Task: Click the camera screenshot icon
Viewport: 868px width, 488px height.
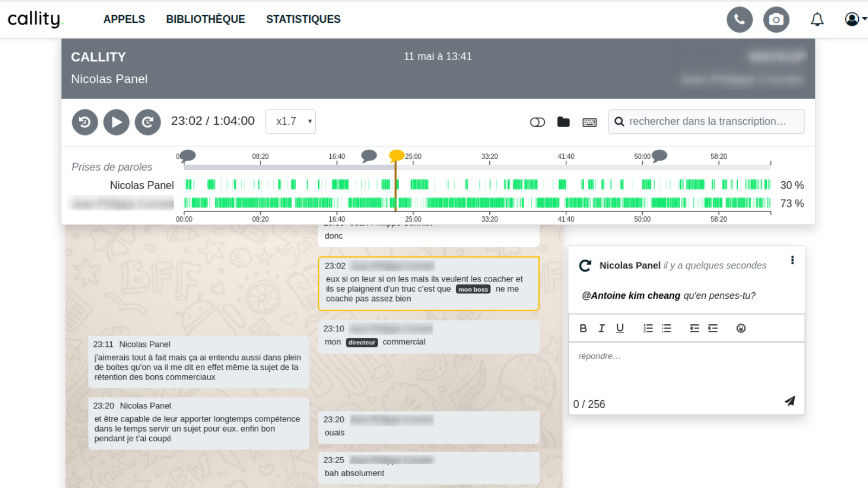Action: [776, 20]
